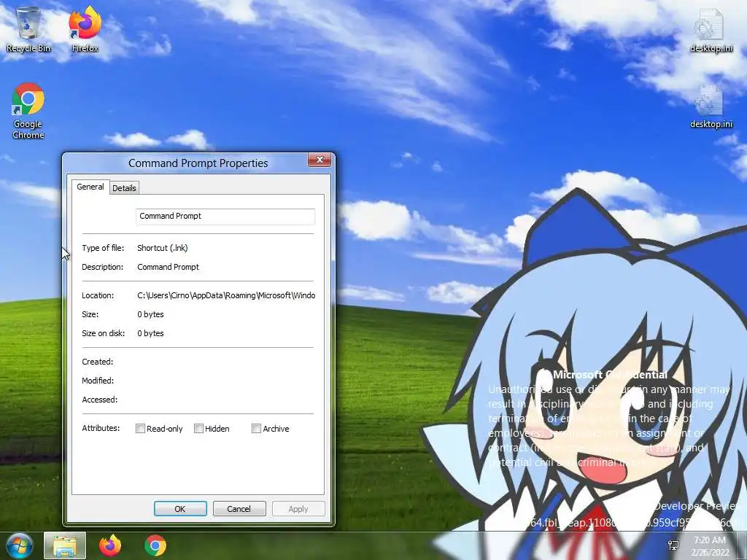Viewport: 747px width, 560px height.
Task: Open File Explorer from the taskbar
Action: pos(65,545)
